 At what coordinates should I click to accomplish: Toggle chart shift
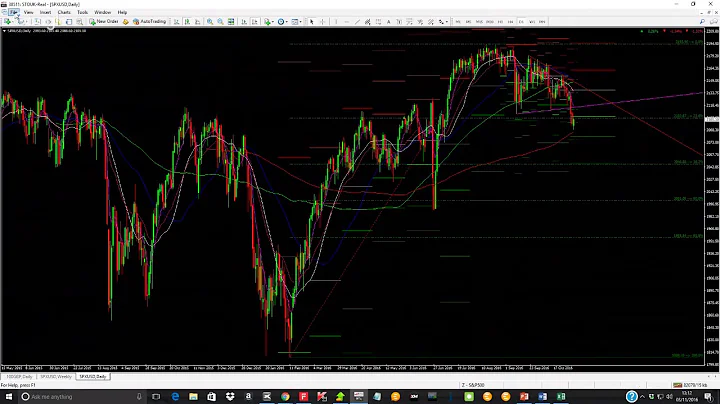pos(254,22)
